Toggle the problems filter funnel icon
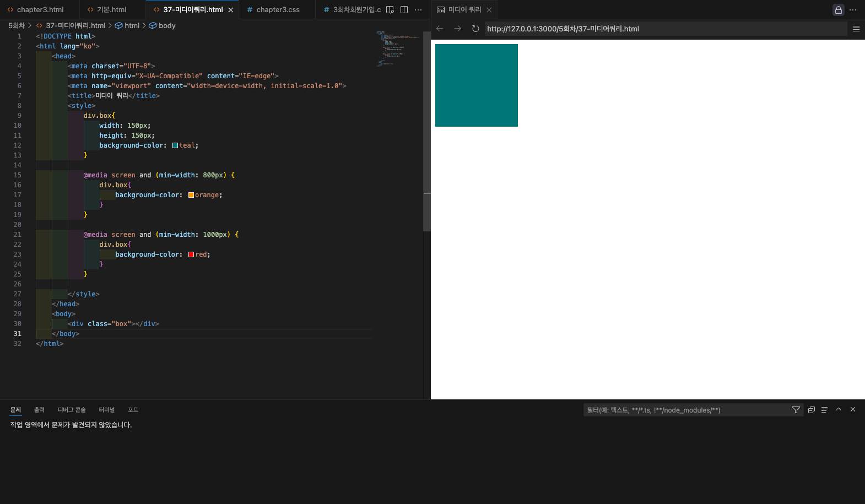Screen dimensions: 865x504 (x=796, y=410)
